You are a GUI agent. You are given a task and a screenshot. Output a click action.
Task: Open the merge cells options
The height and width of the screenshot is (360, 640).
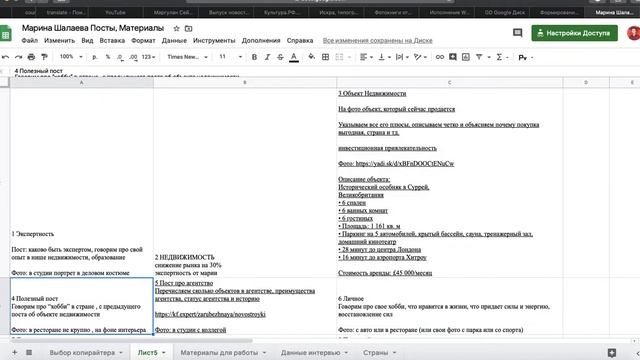(x=342, y=57)
